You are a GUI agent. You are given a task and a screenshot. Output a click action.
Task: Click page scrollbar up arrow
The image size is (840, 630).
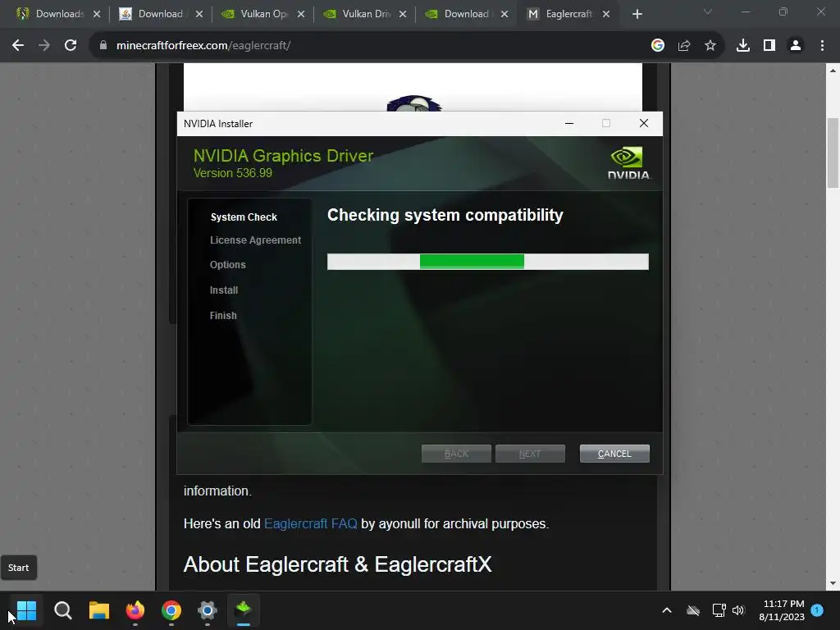833,71
